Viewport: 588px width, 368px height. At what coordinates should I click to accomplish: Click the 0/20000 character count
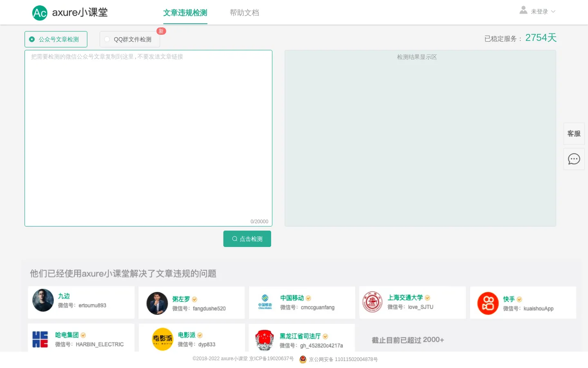259,222
